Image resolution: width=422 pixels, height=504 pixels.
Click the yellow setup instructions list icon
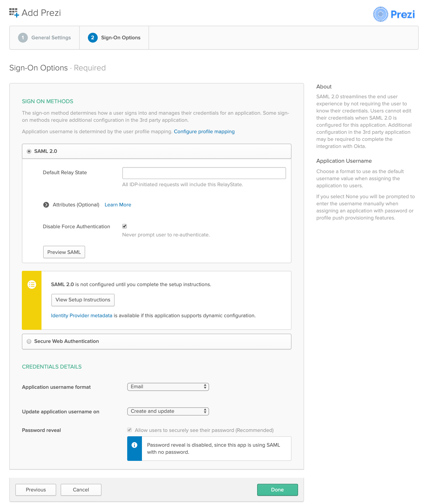tap(32, 284)
